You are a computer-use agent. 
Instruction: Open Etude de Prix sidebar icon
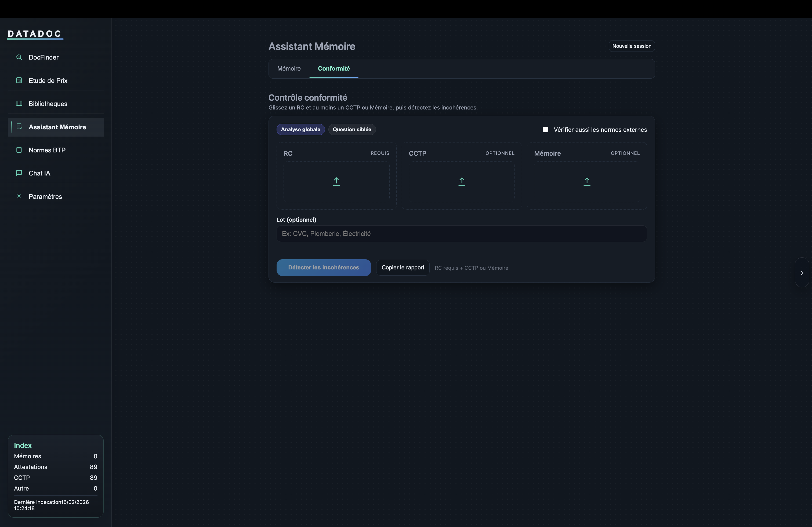tap(19, 80)
